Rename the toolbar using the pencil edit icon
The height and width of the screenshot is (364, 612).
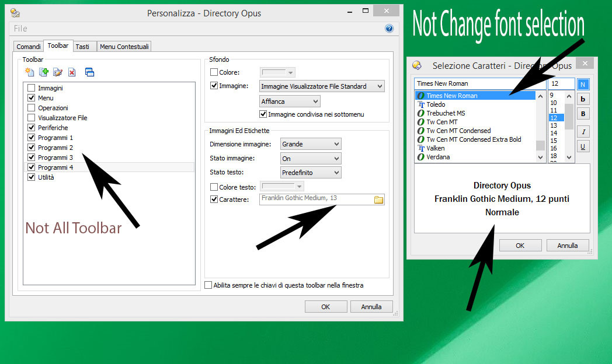click(x=58, y=72)
